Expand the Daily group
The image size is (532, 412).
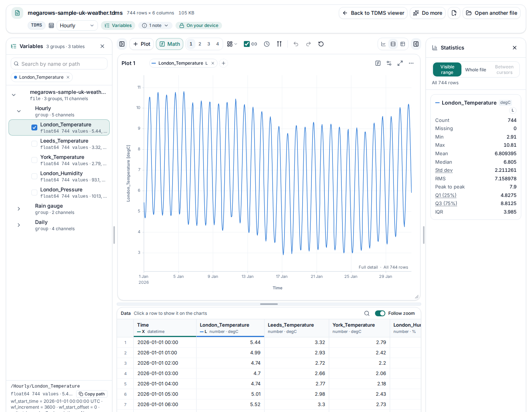[19, 225]
